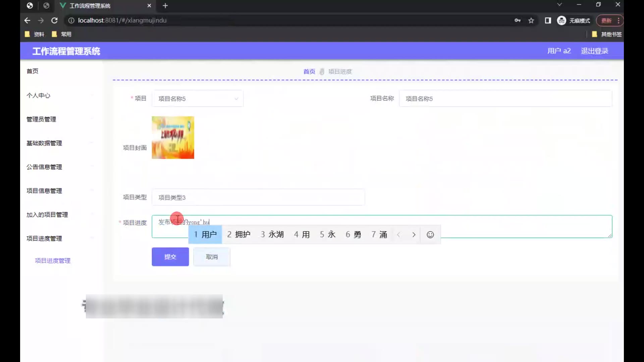Viewport: 644px width, 362px height.
Task: Click the 项目封面 cover thumbnail image
Action: pos(173,137)
